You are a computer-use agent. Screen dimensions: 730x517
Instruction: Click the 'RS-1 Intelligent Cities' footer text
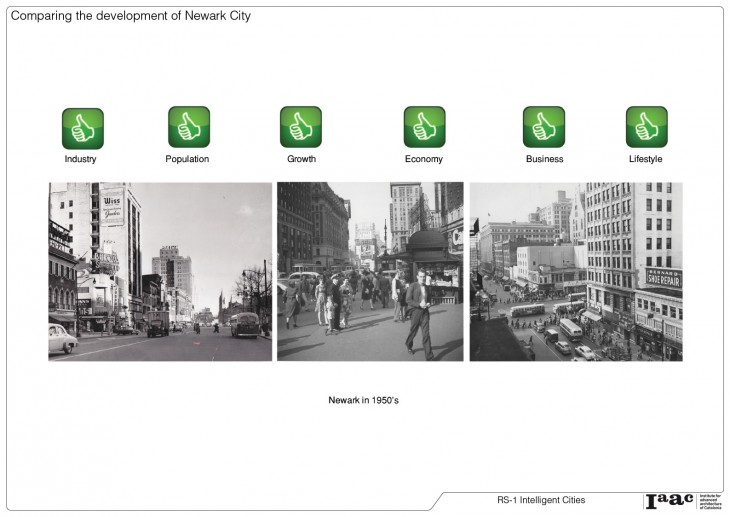[x=541, y=500]
